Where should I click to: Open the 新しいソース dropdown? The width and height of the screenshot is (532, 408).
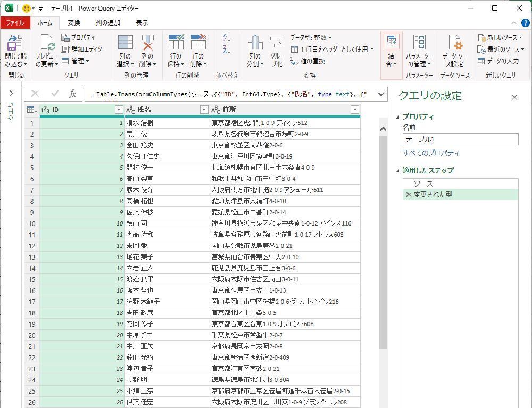[x=500, y=37]
